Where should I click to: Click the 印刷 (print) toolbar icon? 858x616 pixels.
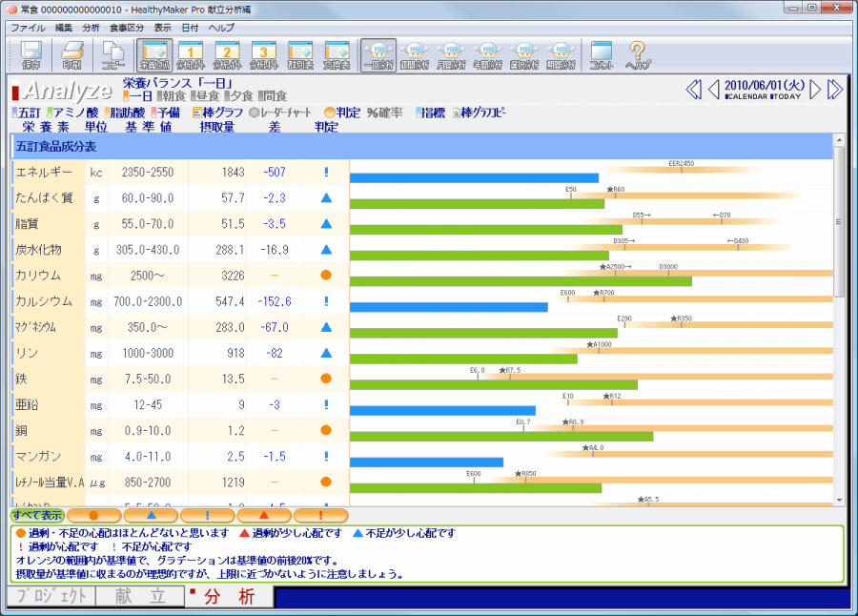tap(71, 55)
